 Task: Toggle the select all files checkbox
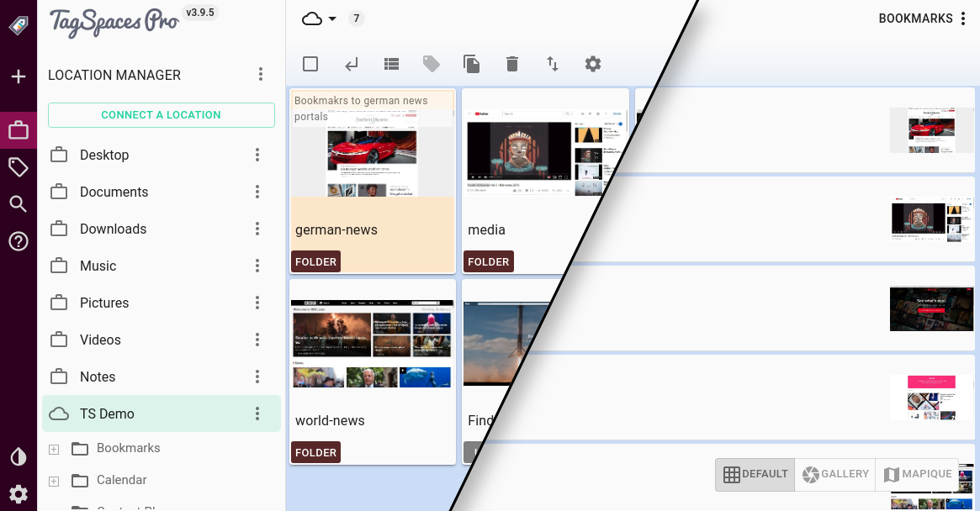coord(310,64)
